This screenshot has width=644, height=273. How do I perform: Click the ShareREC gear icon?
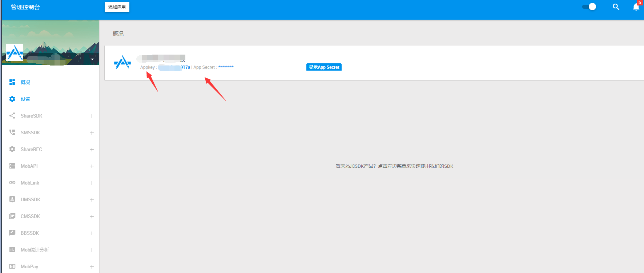tap(12, 149)
